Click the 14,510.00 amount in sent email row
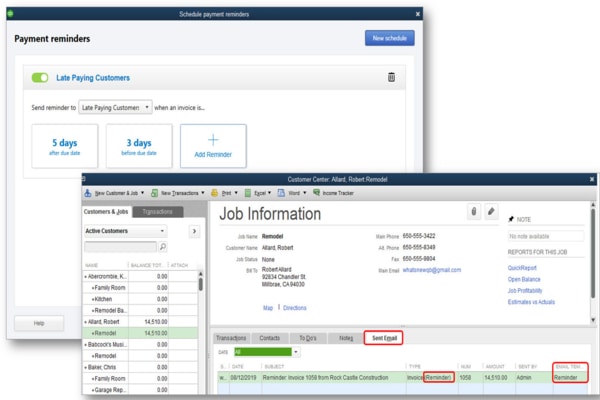This screenshot has width=600, height=400. coord(496,378)
